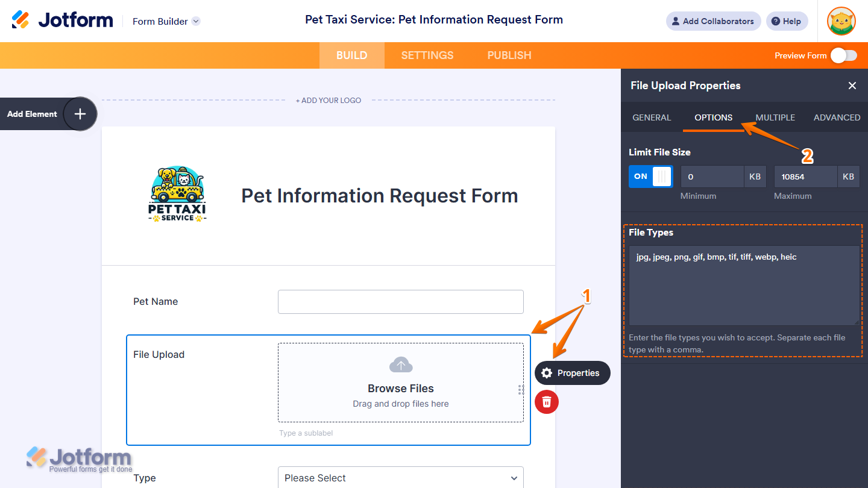
Task: Click the drag handle dots on File Upload
Action: [521, 390]
